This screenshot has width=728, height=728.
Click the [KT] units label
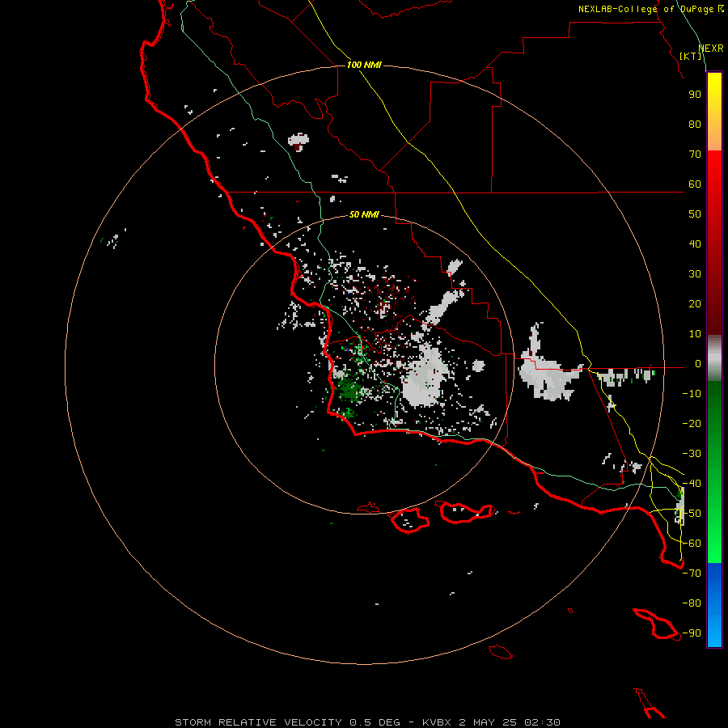[x=691, y=56]
